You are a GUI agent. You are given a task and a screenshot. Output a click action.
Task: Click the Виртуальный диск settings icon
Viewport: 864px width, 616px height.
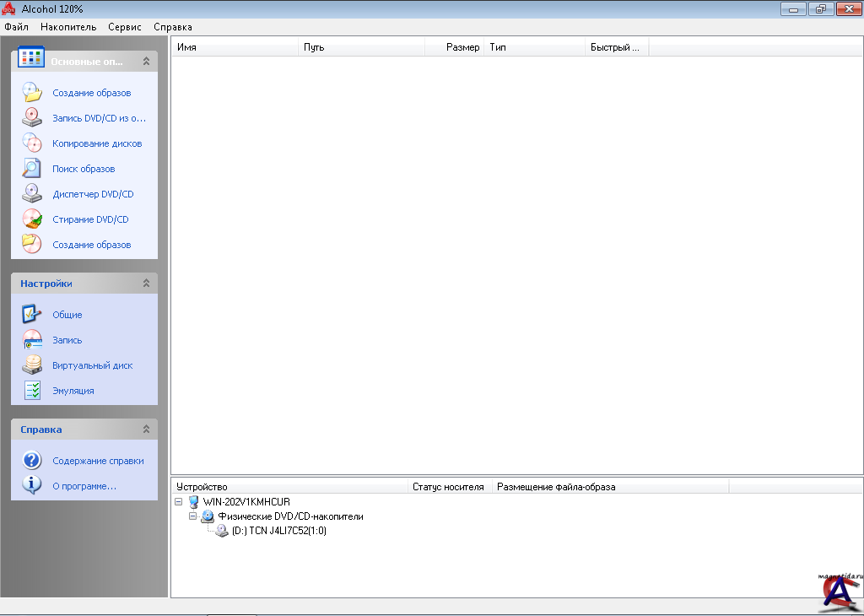point(31,365)
